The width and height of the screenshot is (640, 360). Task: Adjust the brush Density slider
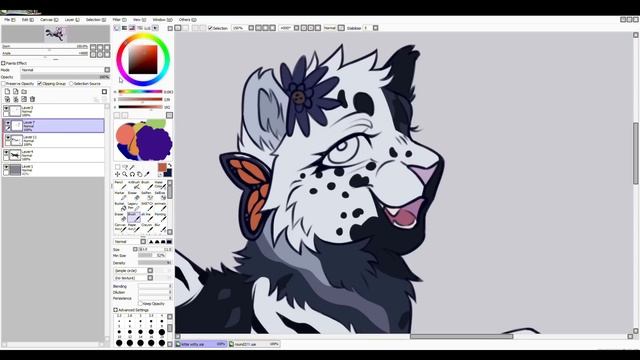tap(155, 263)
